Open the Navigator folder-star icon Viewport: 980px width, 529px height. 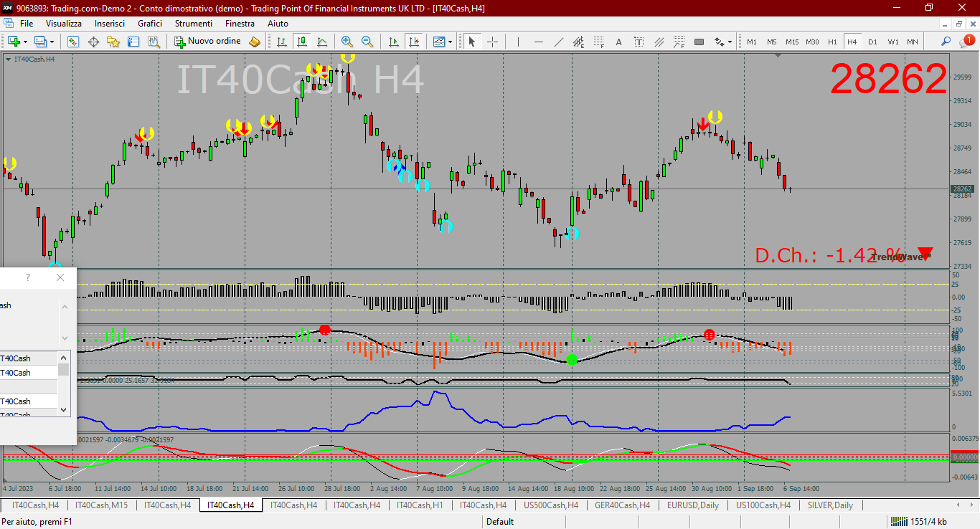click(x=113, y=42)
